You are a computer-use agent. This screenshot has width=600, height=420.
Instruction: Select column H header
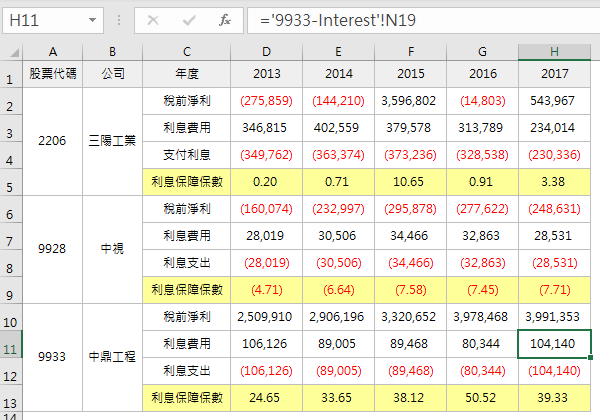pyautogui.click(x=554, y=52)
